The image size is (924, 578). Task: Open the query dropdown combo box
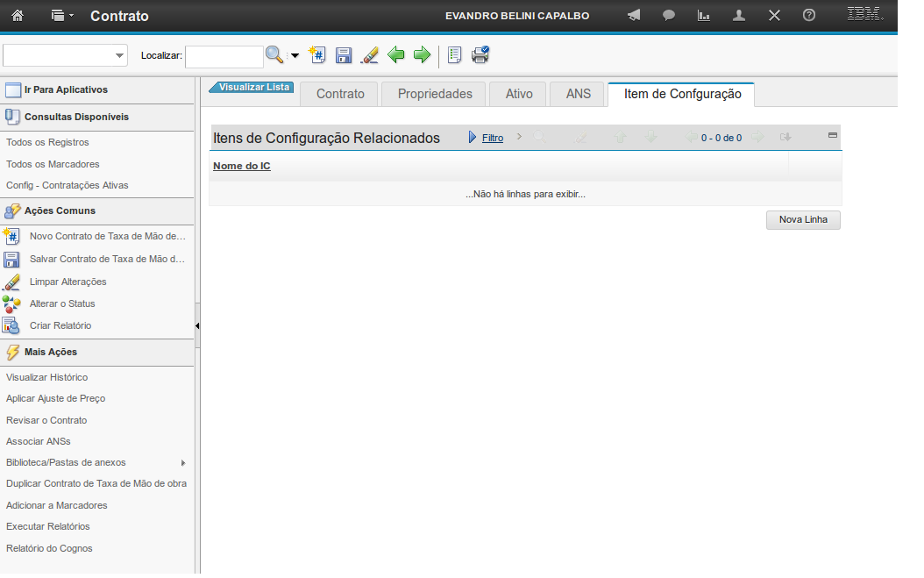[119, 56]
